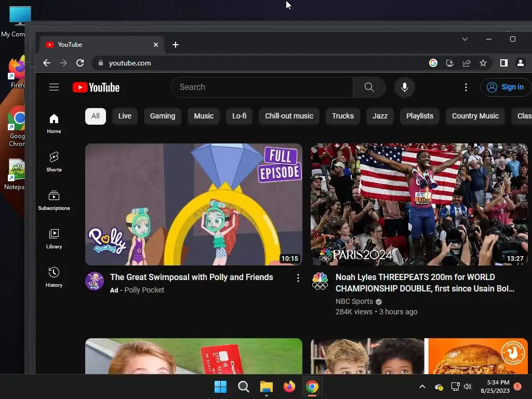Reload the YouTube page
The height and width of the screenshot is (399, 532).
point(80,63)
